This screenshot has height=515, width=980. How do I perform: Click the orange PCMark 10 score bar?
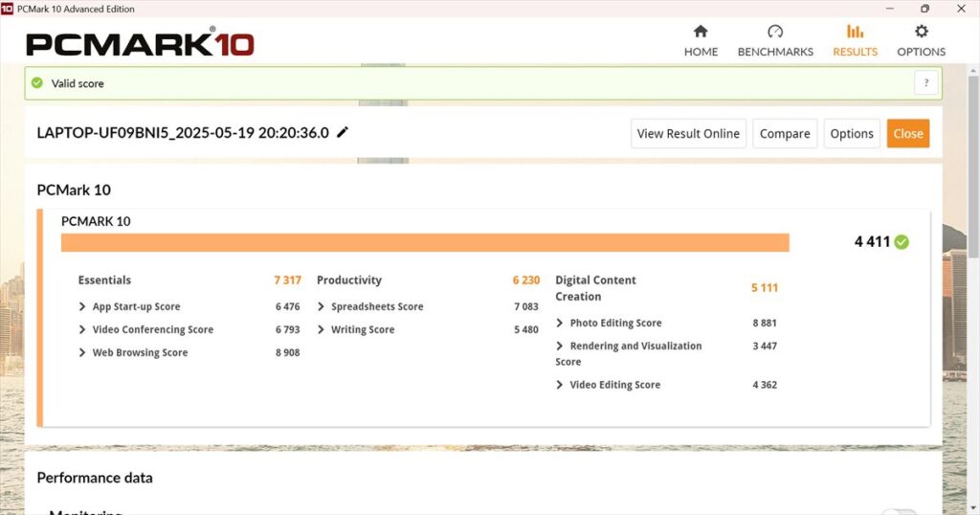(x=425, y=243)
